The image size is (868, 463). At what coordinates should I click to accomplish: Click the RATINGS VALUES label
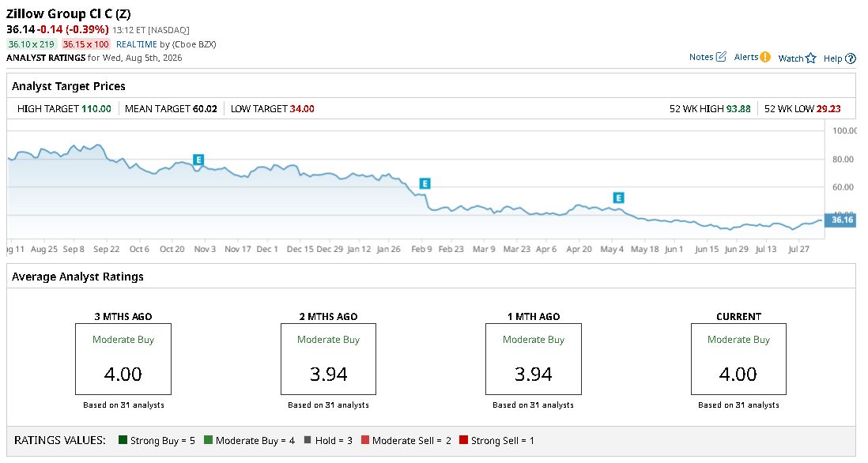pos(60,440)
